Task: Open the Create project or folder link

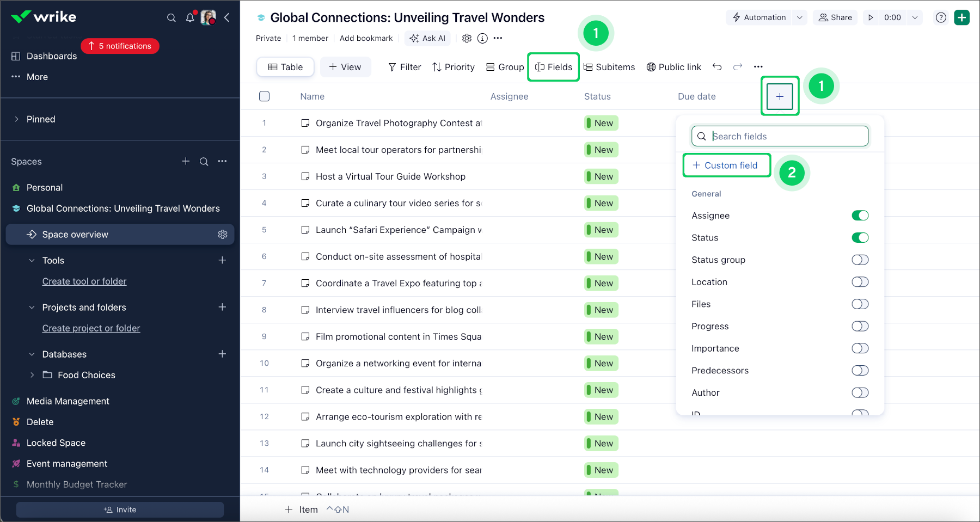Action: (x=91, y=328)
